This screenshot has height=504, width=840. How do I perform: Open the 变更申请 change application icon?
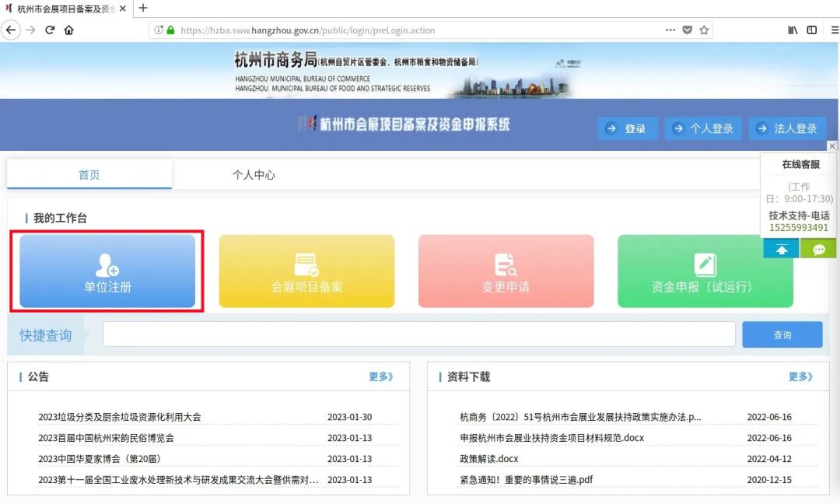tap(506, 271)
